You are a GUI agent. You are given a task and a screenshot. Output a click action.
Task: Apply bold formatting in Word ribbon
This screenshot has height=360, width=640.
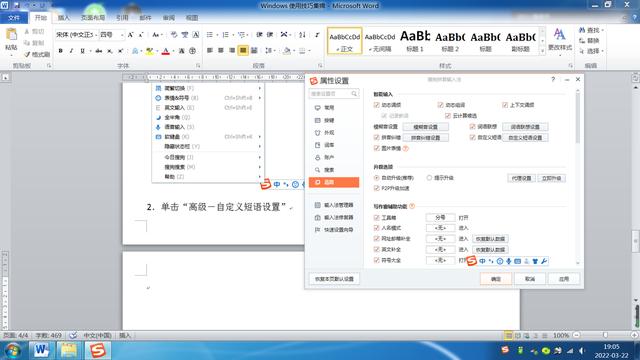60,51
